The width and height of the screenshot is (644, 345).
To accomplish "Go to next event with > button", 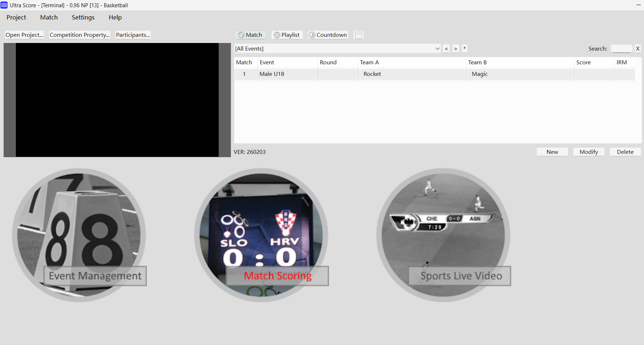I will click(x=456, y=49).
